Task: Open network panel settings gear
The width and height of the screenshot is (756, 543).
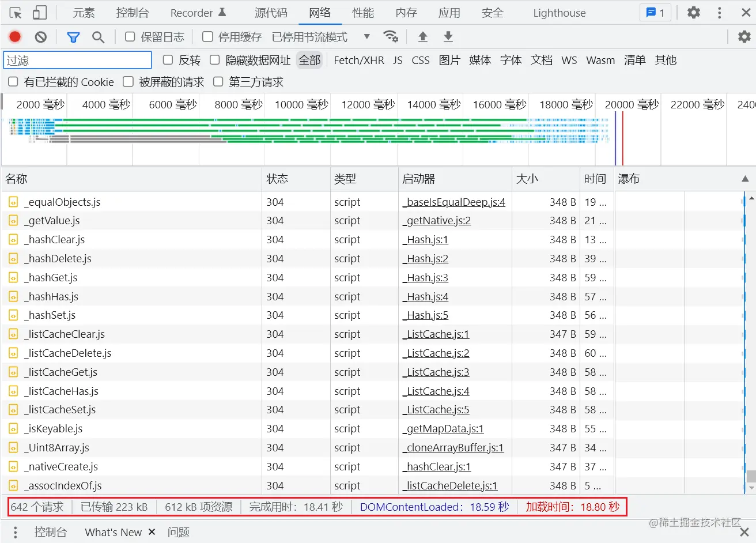Action: click(744, 37)
